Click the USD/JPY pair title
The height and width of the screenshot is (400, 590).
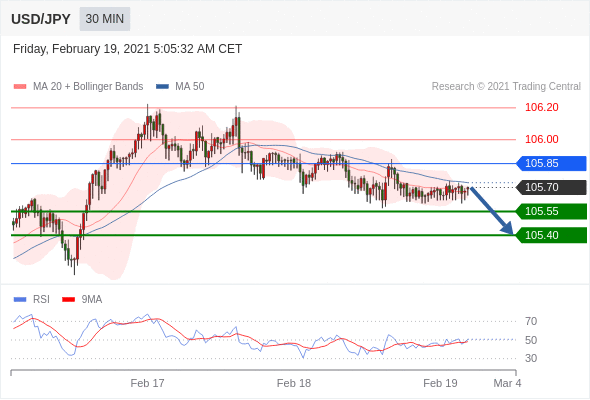[41, 19]
